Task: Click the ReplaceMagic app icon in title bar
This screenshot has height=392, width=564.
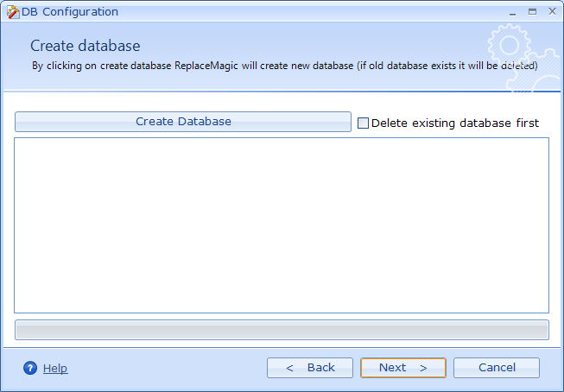Action: (x=12, y=12)
